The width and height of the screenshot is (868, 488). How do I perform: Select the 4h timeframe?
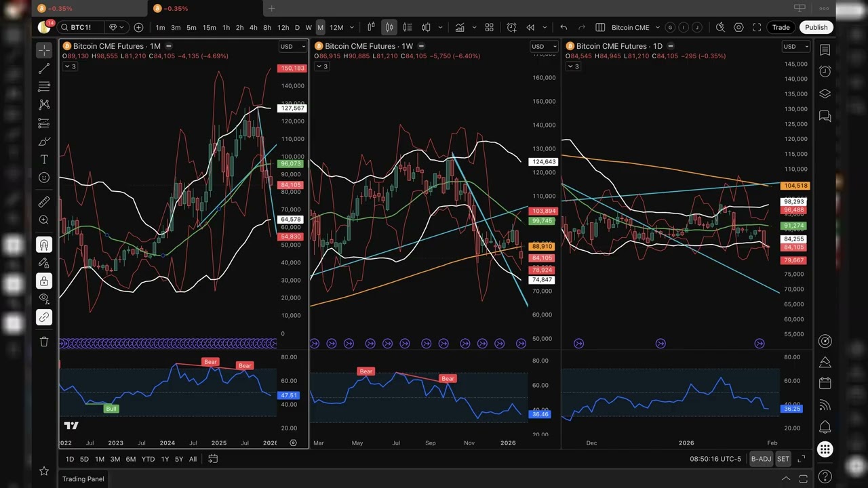253,27
